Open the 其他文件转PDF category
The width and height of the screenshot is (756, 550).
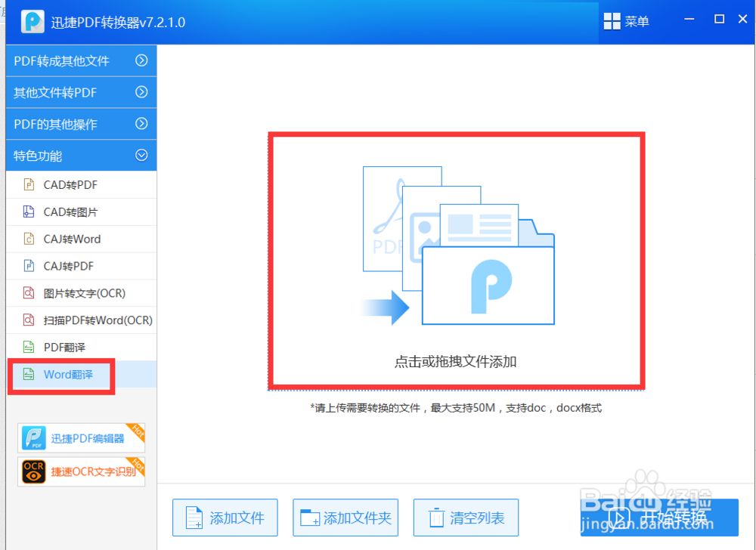81,92
